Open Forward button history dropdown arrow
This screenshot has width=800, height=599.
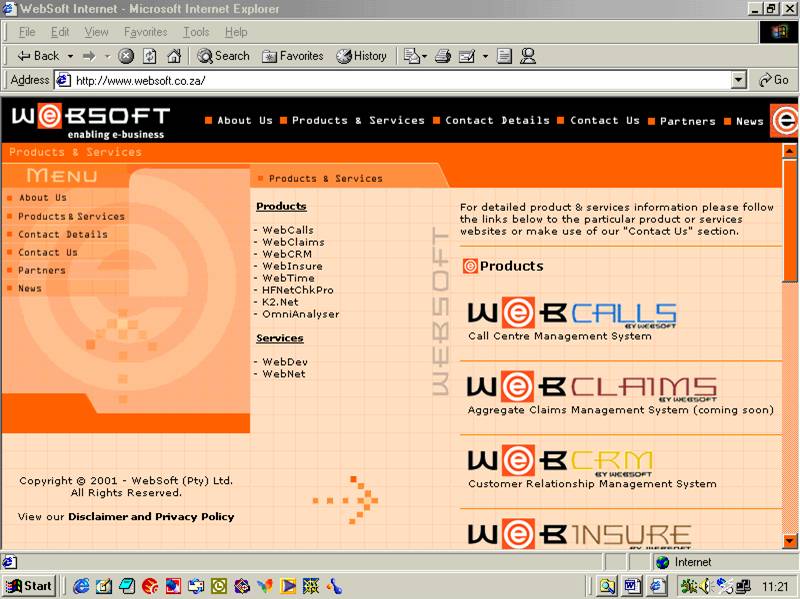pyautogui.click(x=107, y=56)
